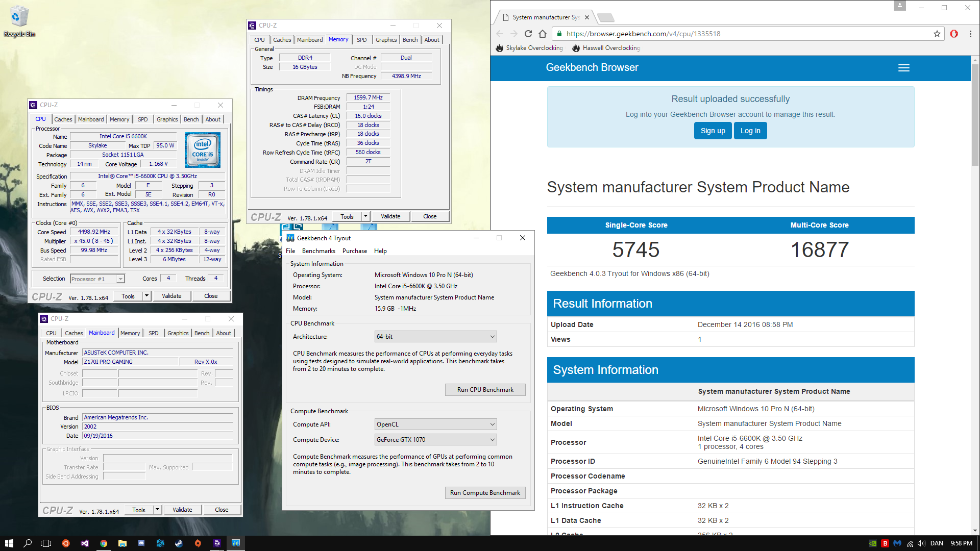Open the Architecture 64-bit dropdown
The image size is (980, 551).
tap(435, 337)
